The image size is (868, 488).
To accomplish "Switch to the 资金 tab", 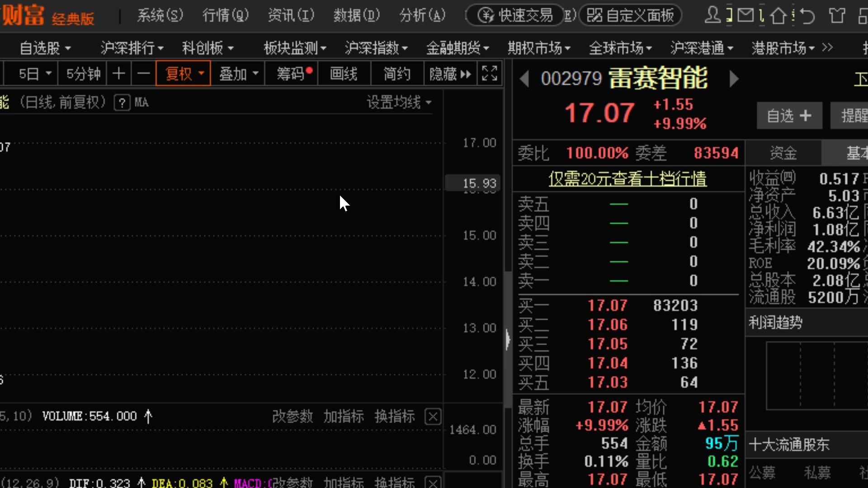I will click(783, 153).
